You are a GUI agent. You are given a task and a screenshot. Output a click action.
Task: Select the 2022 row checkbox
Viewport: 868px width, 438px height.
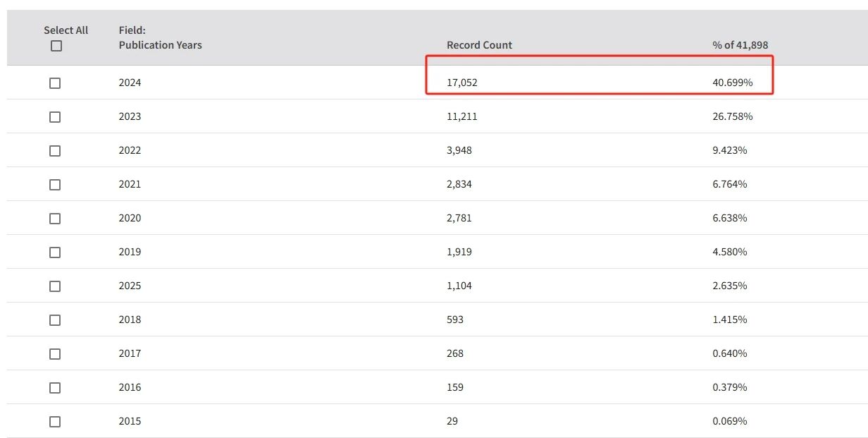pos(55,151)
